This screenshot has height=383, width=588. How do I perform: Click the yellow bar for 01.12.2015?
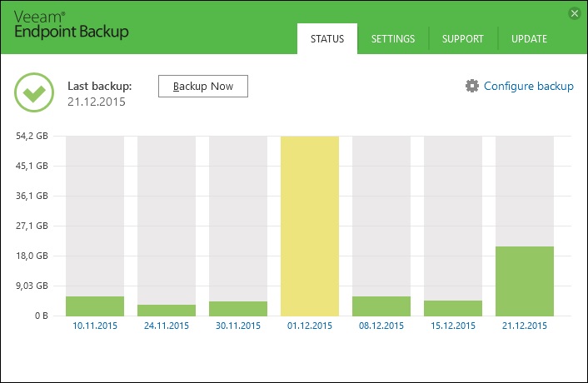pyautogui.click(x=310, y=226)
